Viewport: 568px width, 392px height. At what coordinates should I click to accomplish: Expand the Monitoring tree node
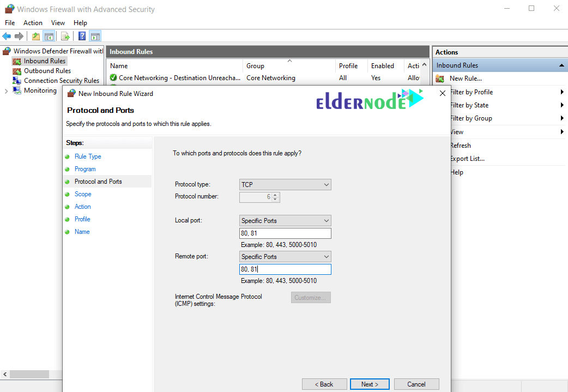tap(6, 91)
